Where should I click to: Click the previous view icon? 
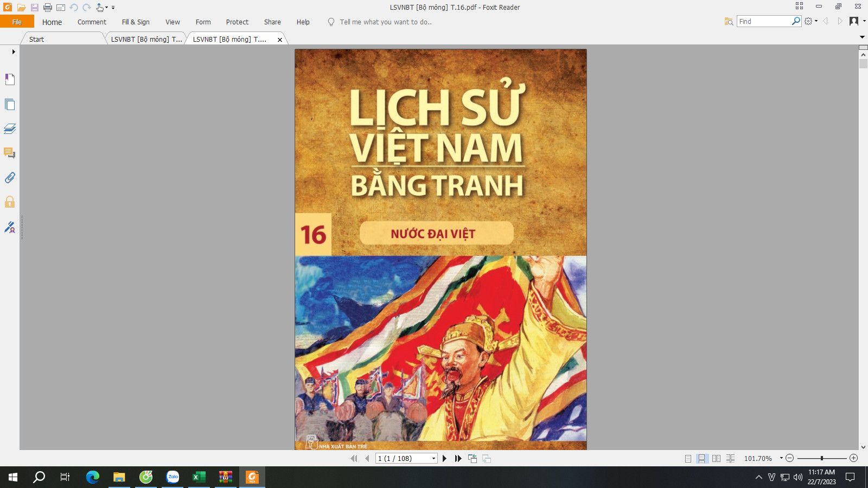473,459
